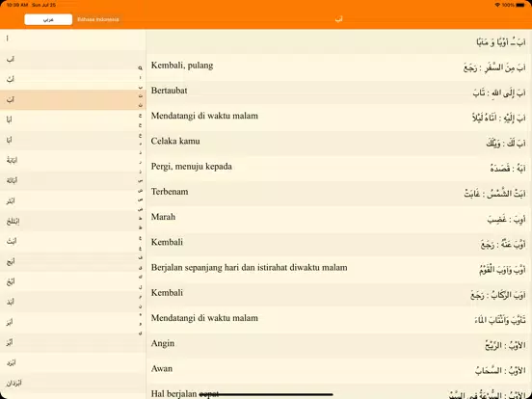Tap the 'Berjalan sepanjang hari' definition row
Viewport: 532px width, 399px height.
[339, 270]
